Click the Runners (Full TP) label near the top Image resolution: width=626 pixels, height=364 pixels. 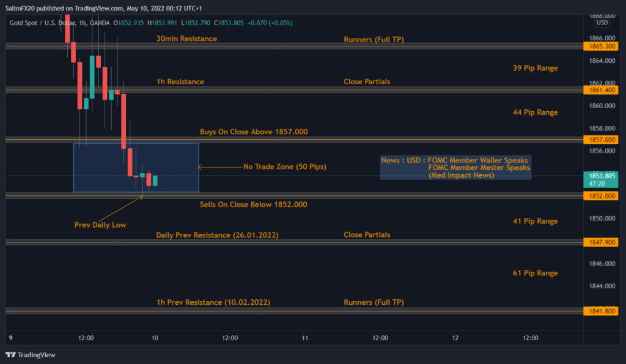[x=375, y=39]
